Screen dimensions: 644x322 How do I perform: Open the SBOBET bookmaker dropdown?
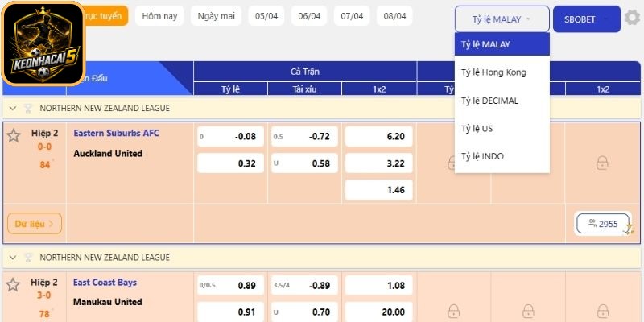click(587, 19)
